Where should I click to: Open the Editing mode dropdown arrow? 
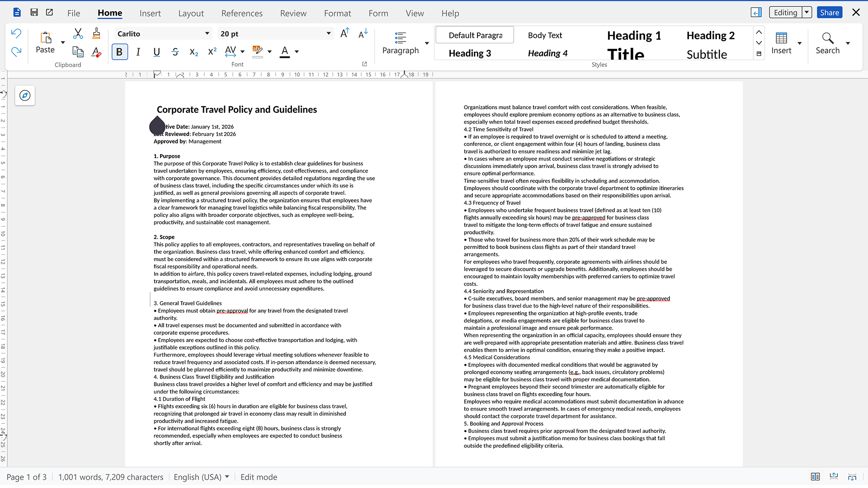(807, 13)
